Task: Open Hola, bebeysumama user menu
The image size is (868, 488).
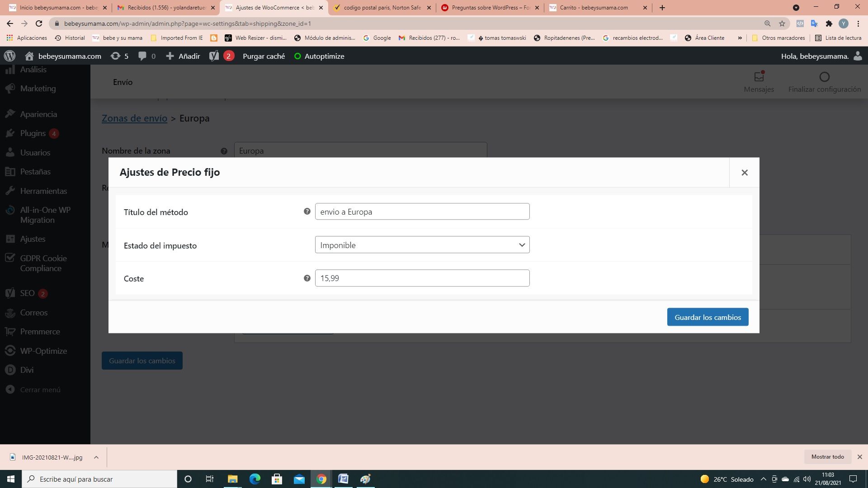Action: (x=821, y=56)
